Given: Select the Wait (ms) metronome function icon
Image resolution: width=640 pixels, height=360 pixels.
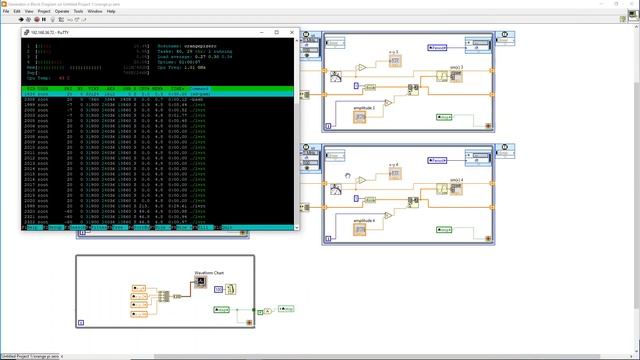Looking at the screenshot, I should tap(231, 289).
